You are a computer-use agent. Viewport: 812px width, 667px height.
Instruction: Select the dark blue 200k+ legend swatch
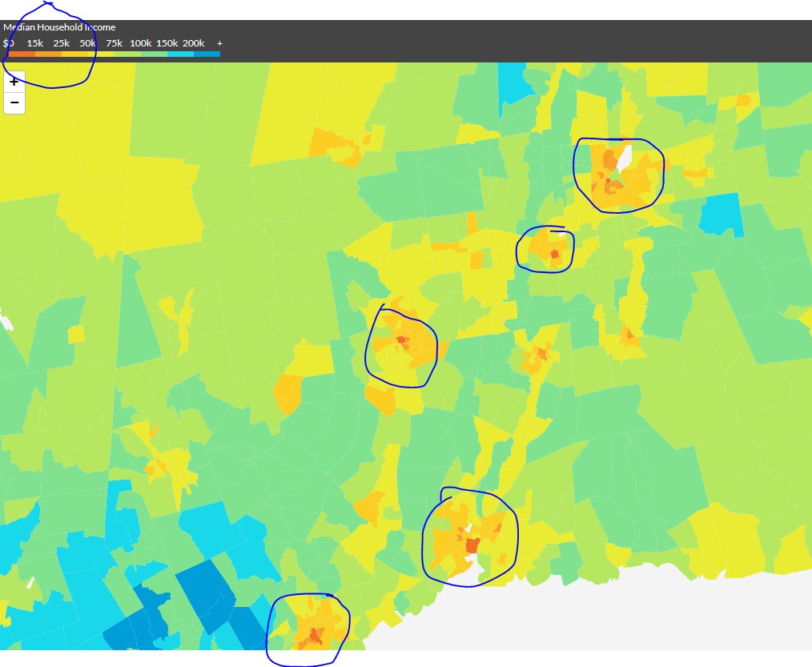click(207, 54)
